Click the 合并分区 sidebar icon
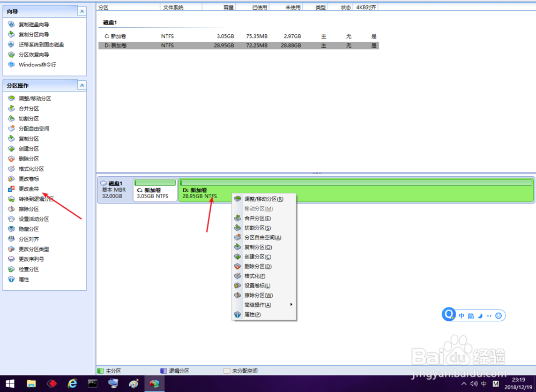 click(11, 108)
